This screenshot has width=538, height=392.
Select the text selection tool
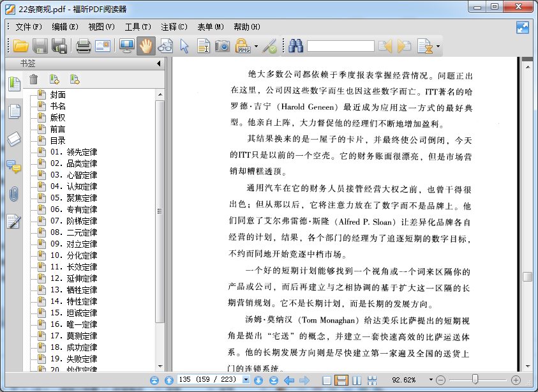[x=204, y=46]
